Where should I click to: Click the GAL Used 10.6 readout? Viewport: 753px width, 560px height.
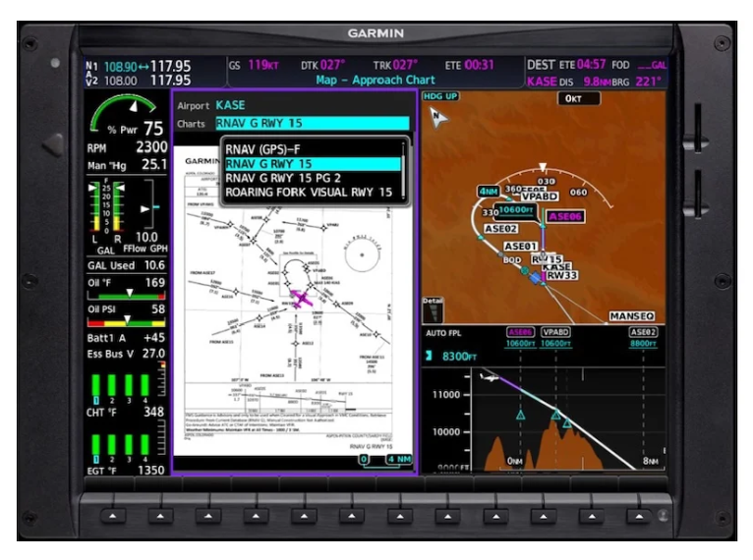(126, 265)
